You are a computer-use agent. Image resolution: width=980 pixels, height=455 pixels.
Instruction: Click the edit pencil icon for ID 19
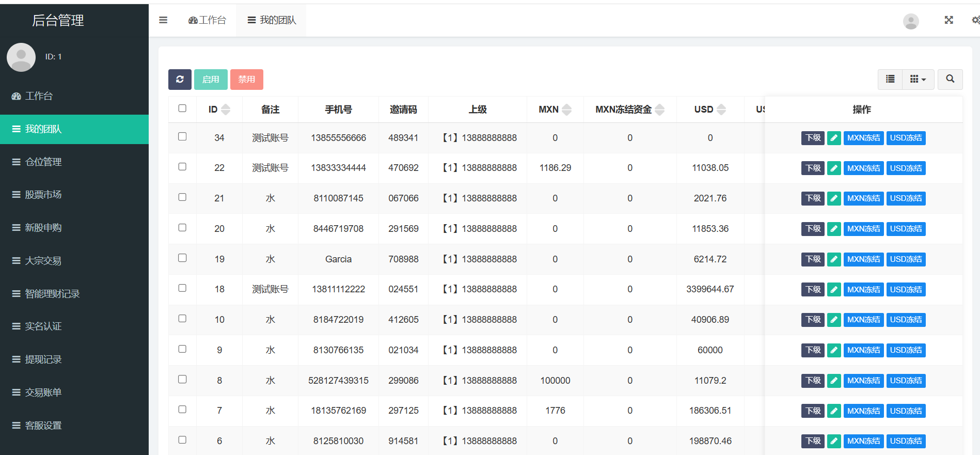(833, 259)
